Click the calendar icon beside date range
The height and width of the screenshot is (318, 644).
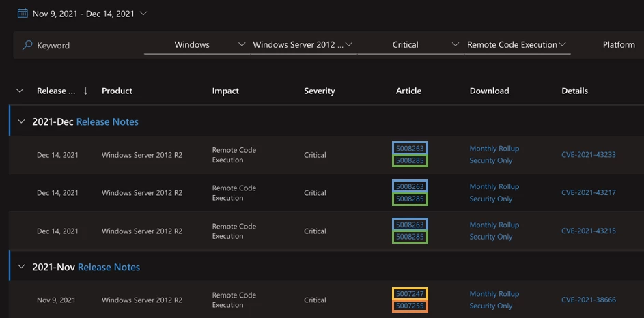tap(23, 13)
